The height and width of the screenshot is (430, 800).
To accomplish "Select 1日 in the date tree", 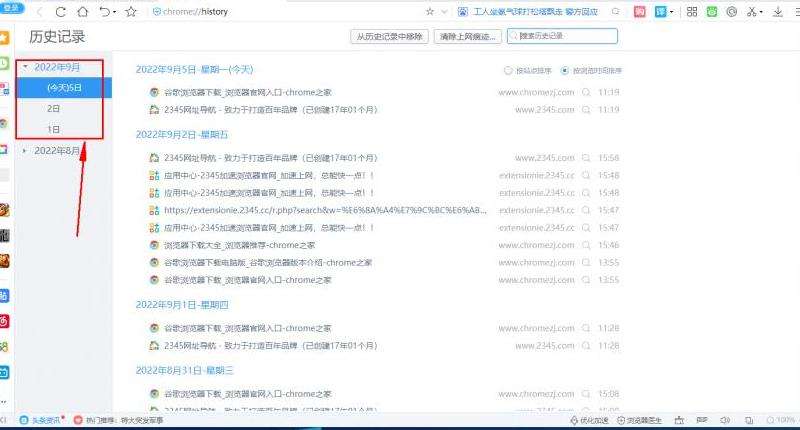I will pyautogui.click(x=54, y=130).
